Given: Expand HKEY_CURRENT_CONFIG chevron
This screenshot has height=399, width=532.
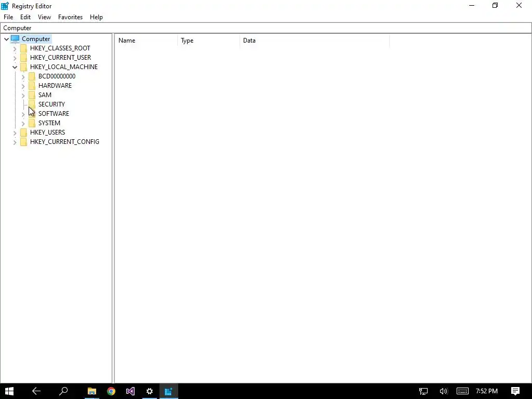Looking at the screenshot, I should pyautogui.click(x=15, y=142).
